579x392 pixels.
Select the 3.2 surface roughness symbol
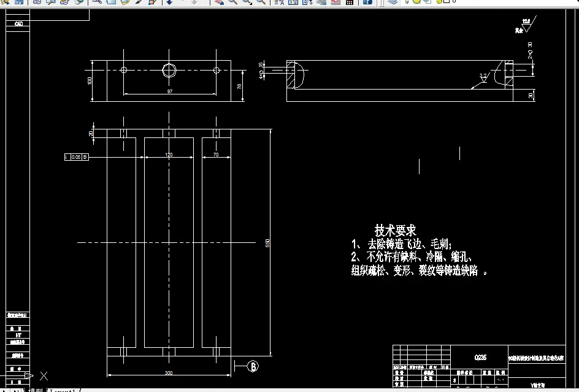pos(483,77)
